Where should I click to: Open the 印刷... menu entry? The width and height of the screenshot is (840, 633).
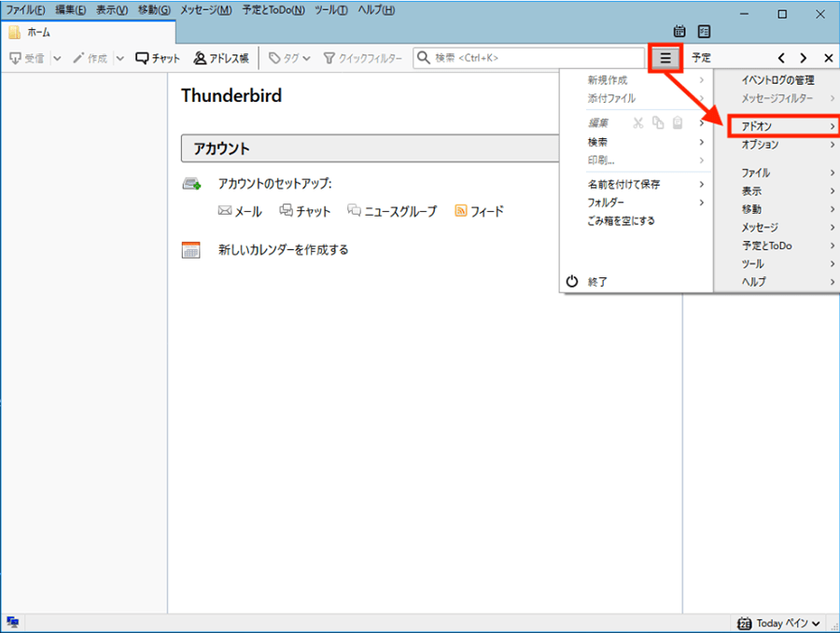tap(636, 161)
